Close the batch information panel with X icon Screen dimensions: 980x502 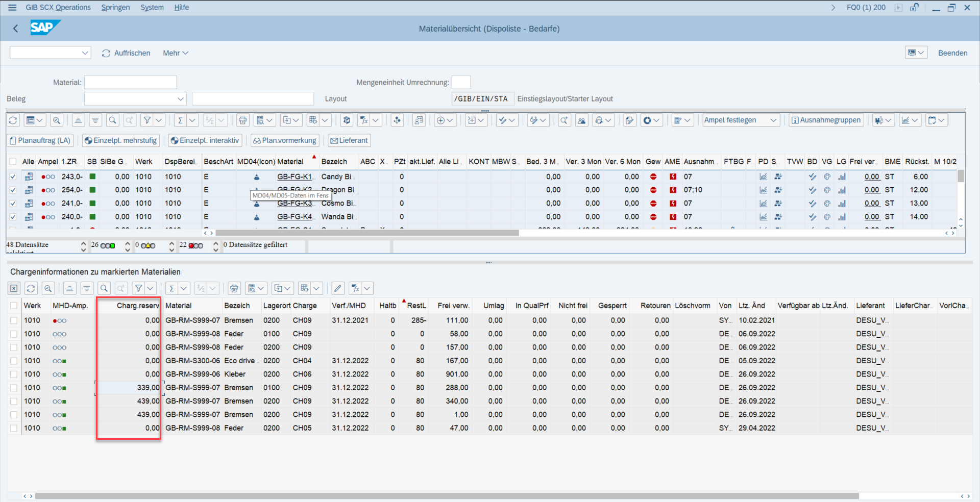14,288
